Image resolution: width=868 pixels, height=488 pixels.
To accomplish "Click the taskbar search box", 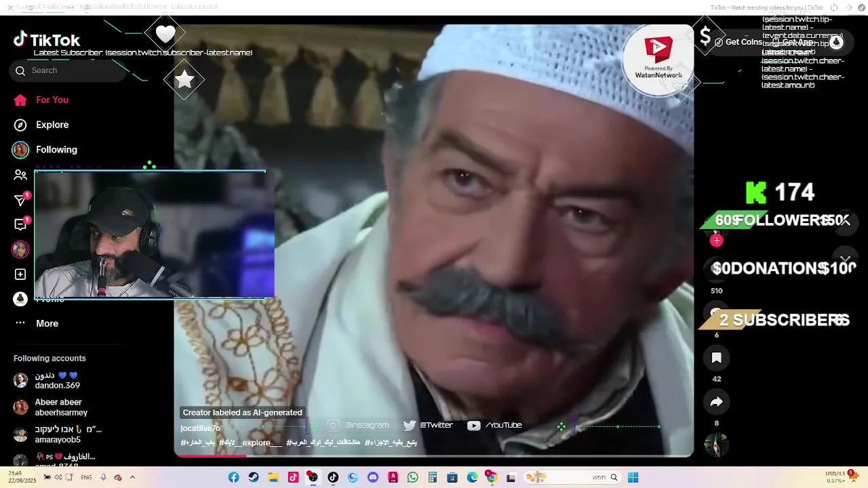I will [573, 477].
